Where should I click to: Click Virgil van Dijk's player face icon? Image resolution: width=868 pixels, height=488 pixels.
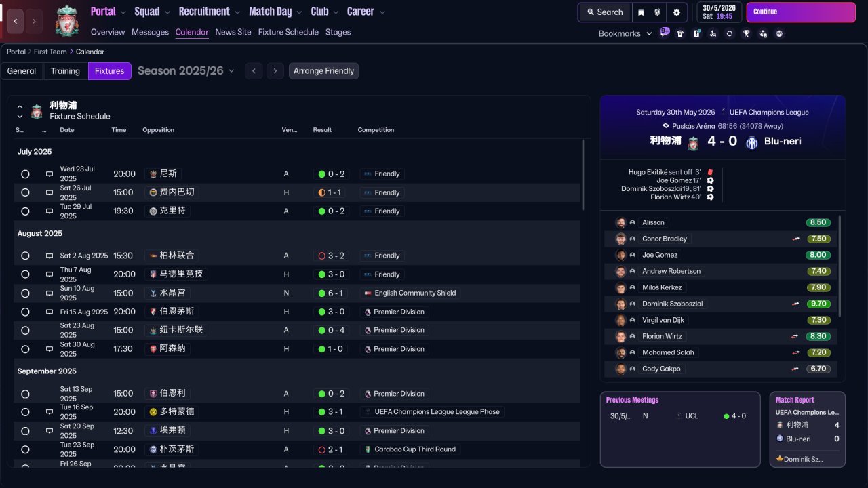[x=620, y=320]
